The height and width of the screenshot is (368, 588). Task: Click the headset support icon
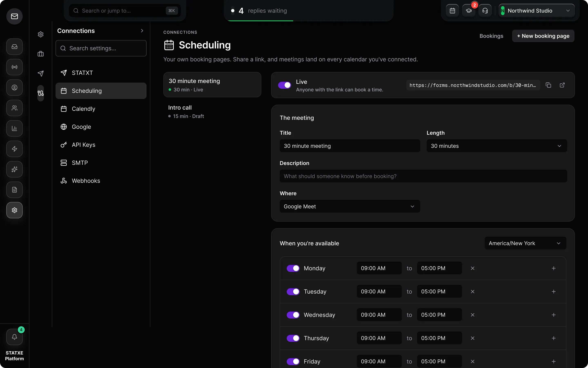click(485, 11)
